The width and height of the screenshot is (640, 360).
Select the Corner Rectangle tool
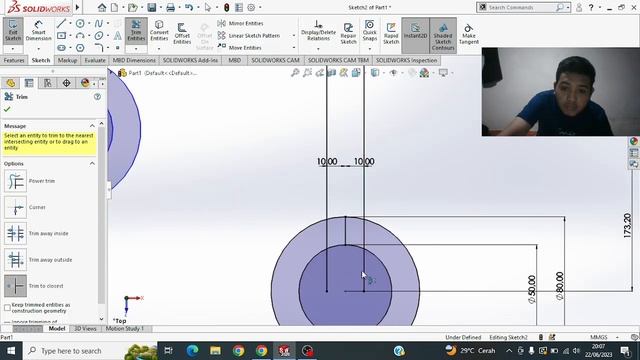point(61,36)
